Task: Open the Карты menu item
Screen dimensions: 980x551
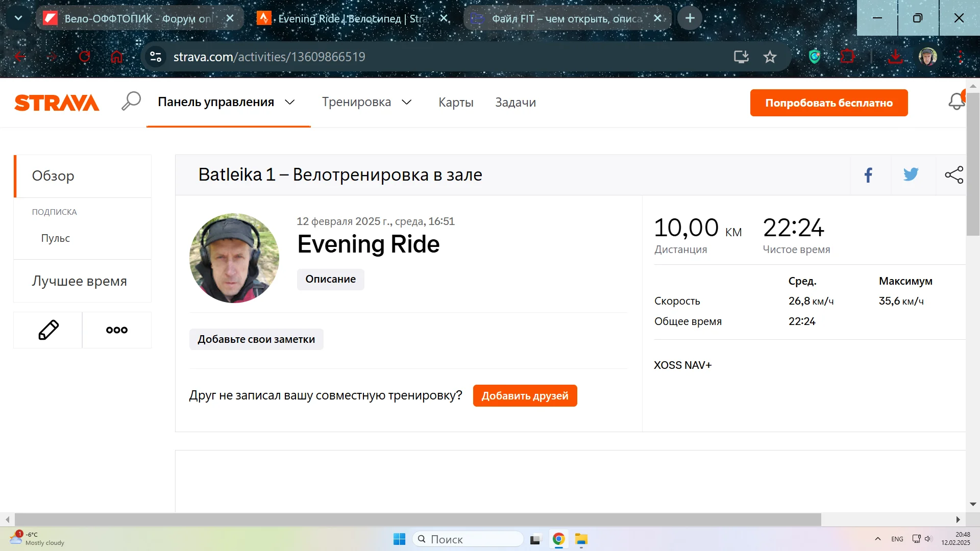Action: click(x=456, y=103)
